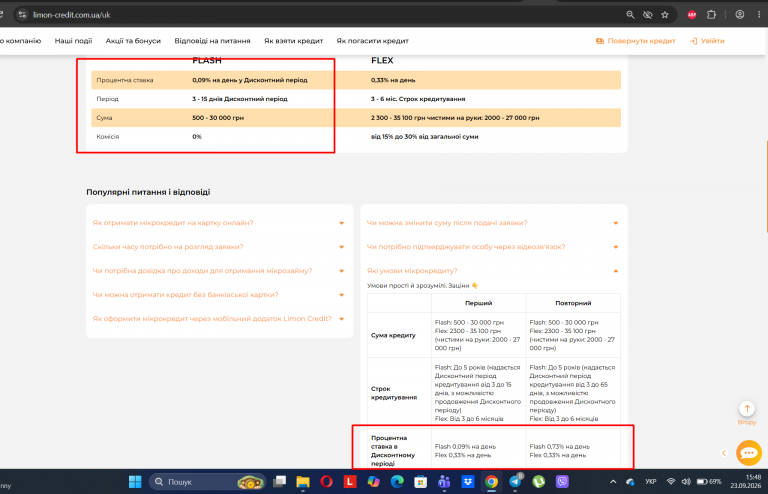768x494 pixels.
Task: Launch Microsoft Edge from the taskbar
Action: pos(397,482)
